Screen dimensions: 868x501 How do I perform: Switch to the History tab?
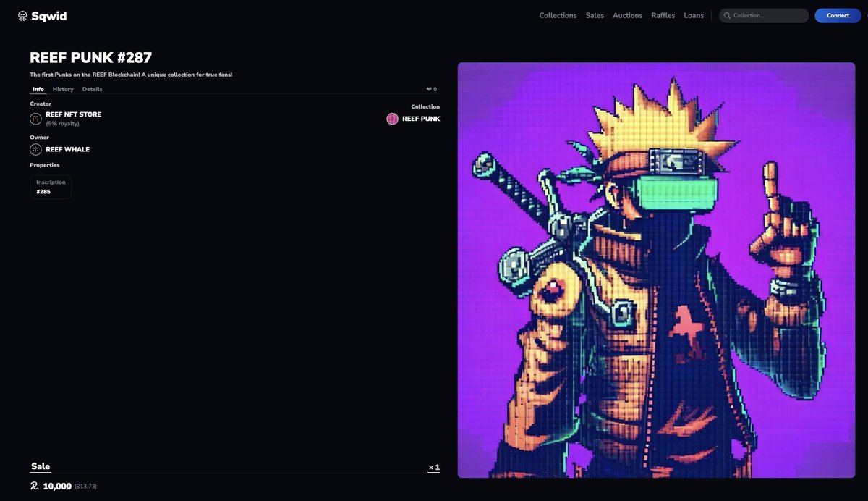tap(63, 89)
